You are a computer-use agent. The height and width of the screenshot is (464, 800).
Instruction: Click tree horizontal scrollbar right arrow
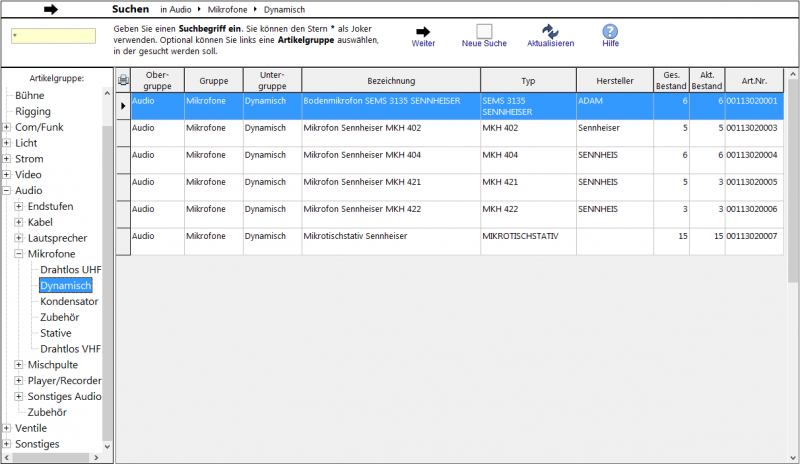click(x=96, y=457)
